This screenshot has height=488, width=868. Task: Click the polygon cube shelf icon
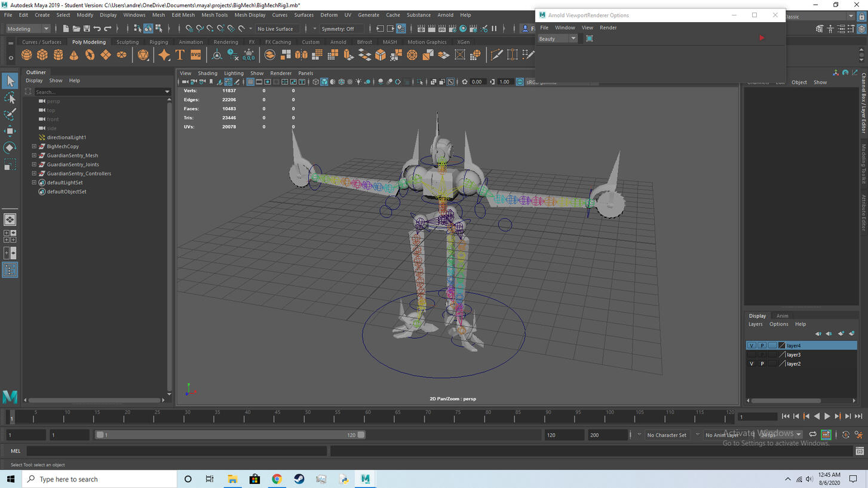point(42,55)
